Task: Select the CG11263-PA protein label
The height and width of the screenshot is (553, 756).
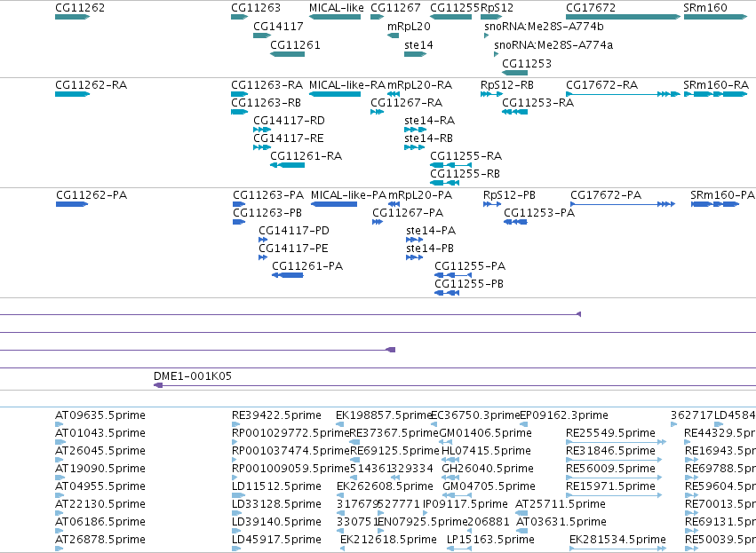Action: click(268, 195)
